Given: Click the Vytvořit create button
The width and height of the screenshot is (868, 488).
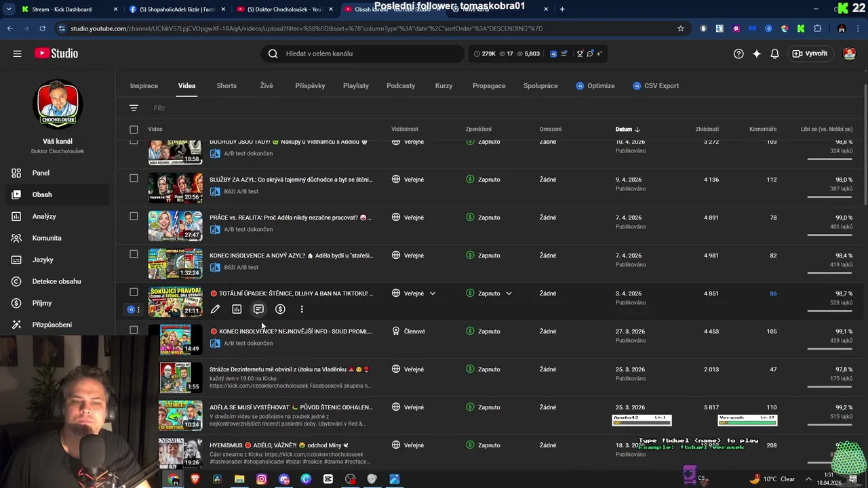Looking at the screenshot, I should point(810,54).
